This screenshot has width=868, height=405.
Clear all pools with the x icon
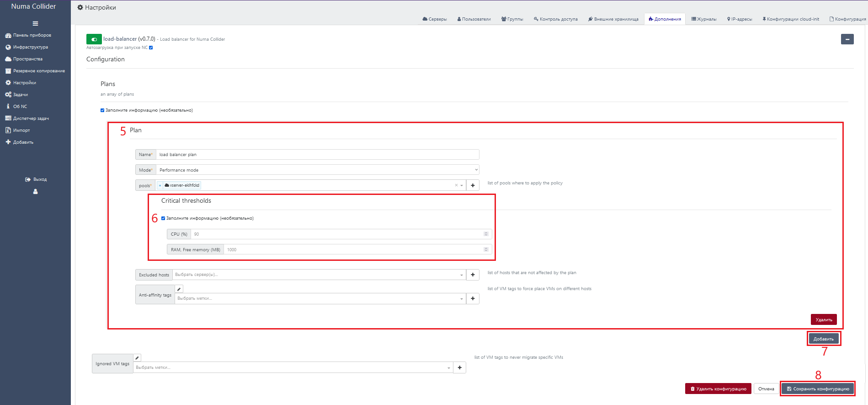pyautogui.click(x=456, y=185)
